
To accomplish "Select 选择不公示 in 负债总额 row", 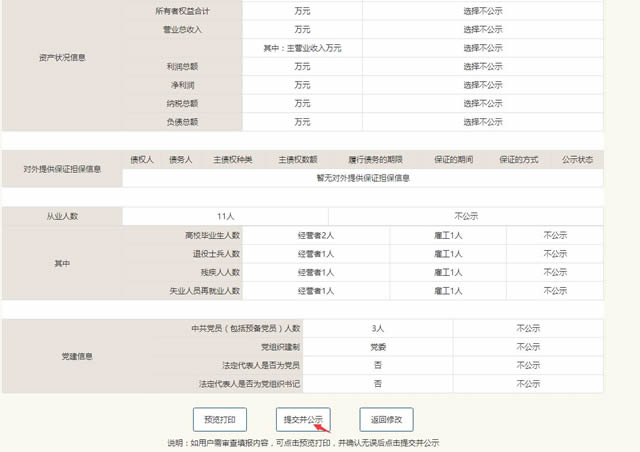I will (483, 122).
